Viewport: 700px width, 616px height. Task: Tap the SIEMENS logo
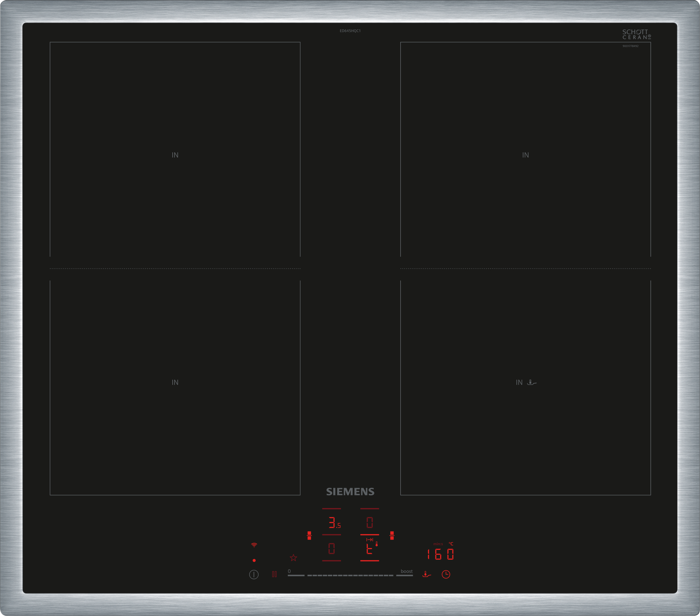click(350, 492)
